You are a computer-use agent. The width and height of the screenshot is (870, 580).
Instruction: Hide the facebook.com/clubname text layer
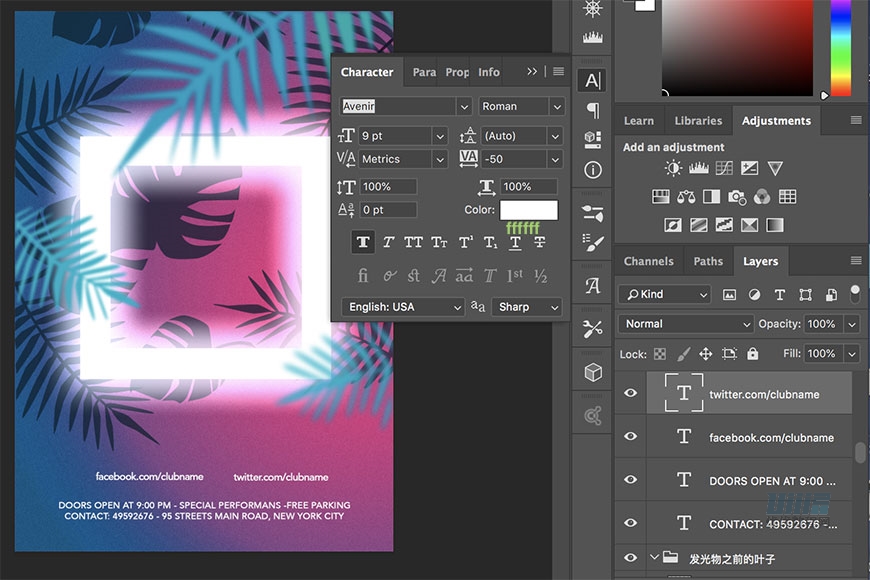(x=630, y=437)
